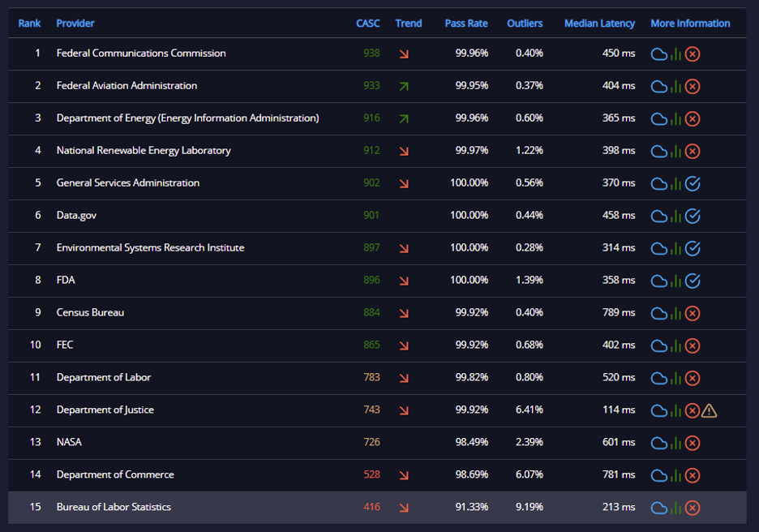The height and width of the screenshot is (532, 759).
Task: Click blue checkmark icon for FDA
Action: [693, 281]
